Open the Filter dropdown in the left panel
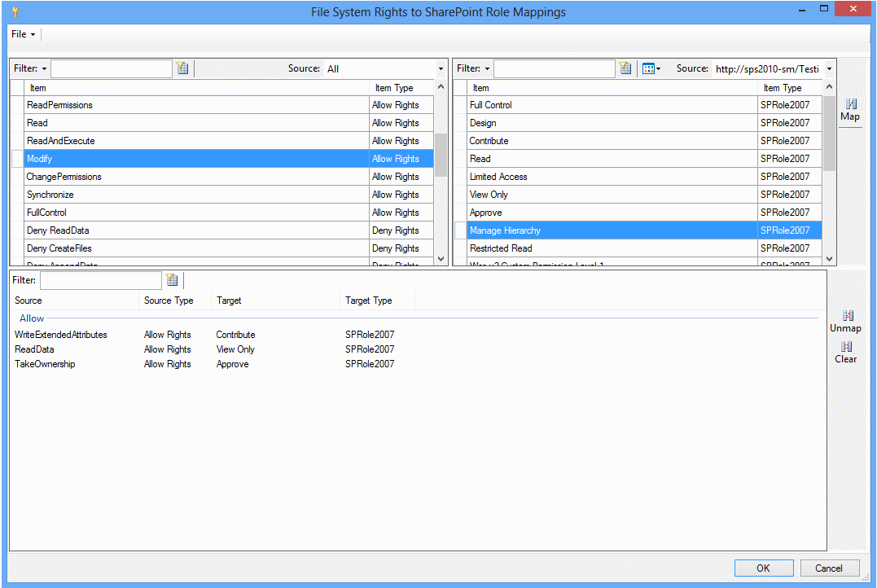 (43, 68)
